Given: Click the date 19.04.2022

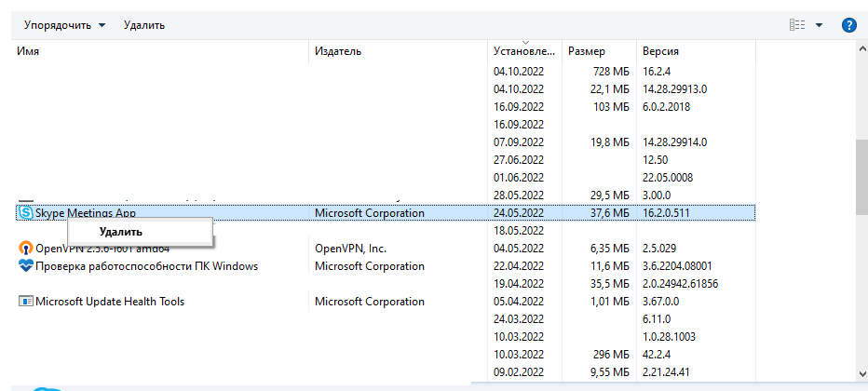Looking at the screenshot, I should [x=519, y=284].
